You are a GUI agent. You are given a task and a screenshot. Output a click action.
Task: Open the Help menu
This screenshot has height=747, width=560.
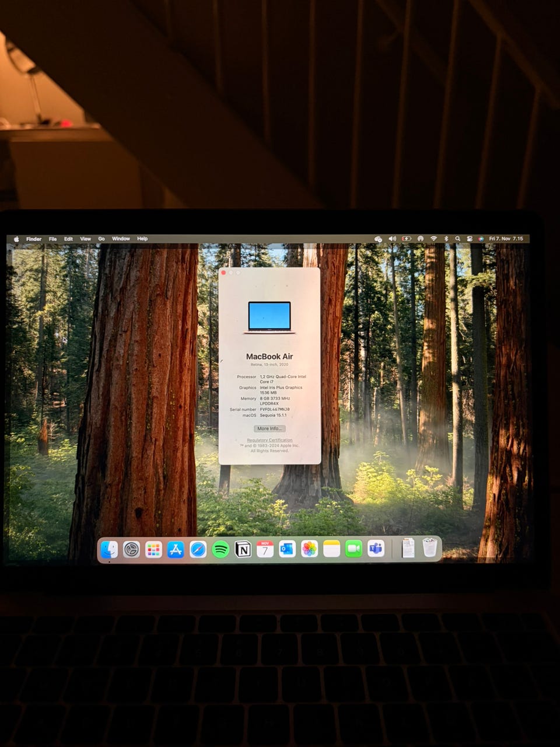(x=142, y=239)
